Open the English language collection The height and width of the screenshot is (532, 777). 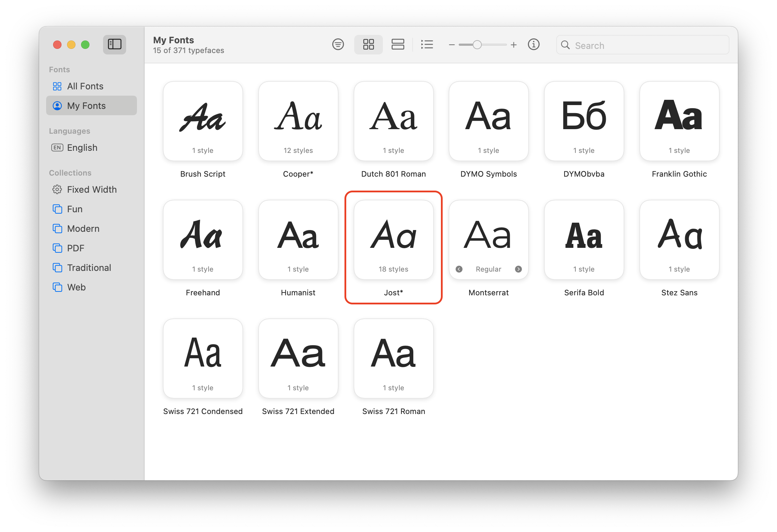pos(82,148)
